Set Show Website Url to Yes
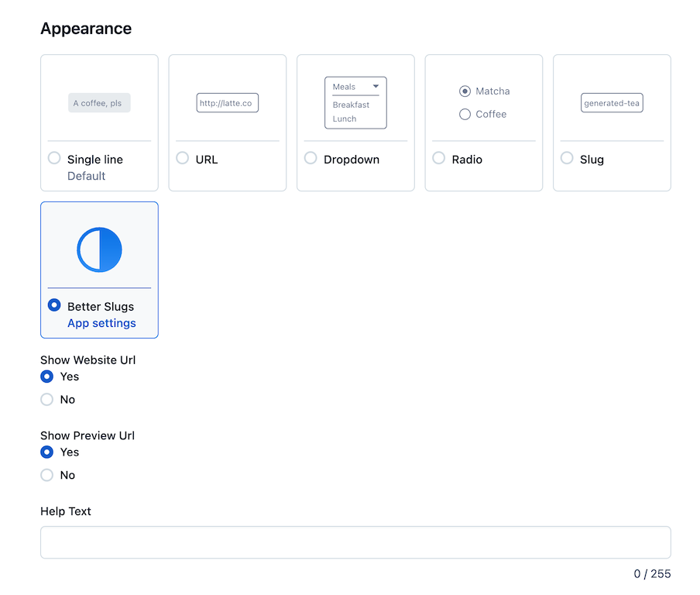 (x=47, y=377)
